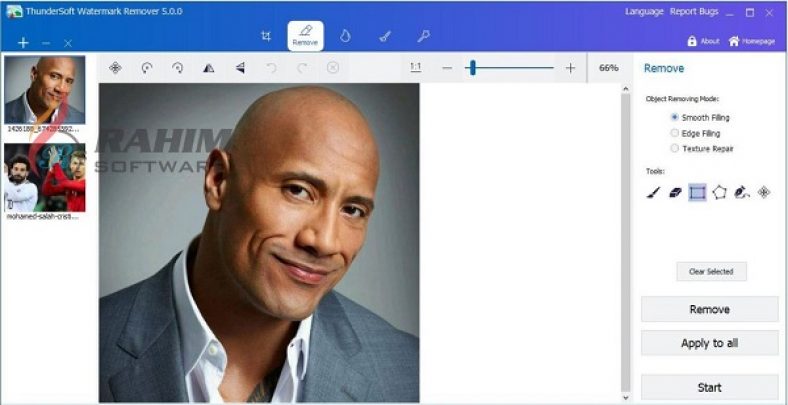Rotate image counterclockwise
The width and height of the screenshot is (788, 405).
(x=146, y=68)
